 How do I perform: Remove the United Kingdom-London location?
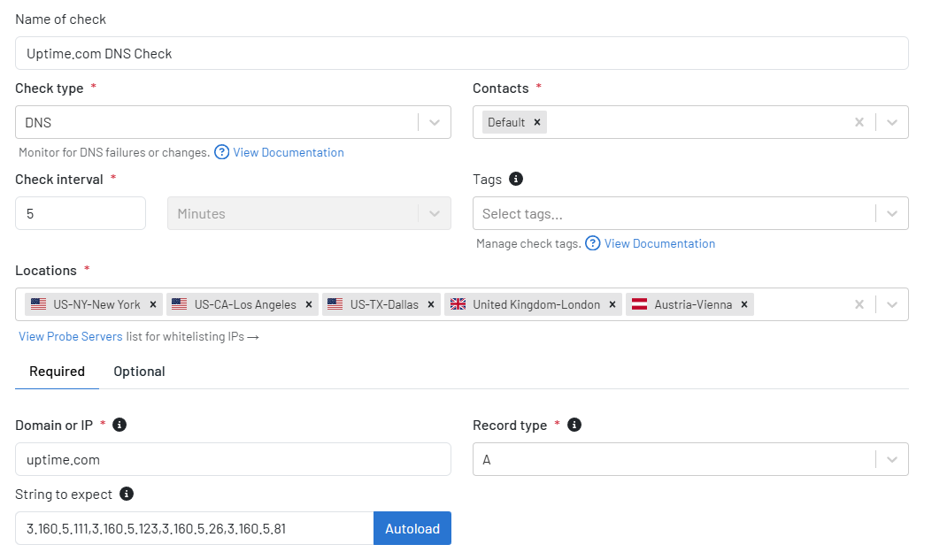coord(612,304)
